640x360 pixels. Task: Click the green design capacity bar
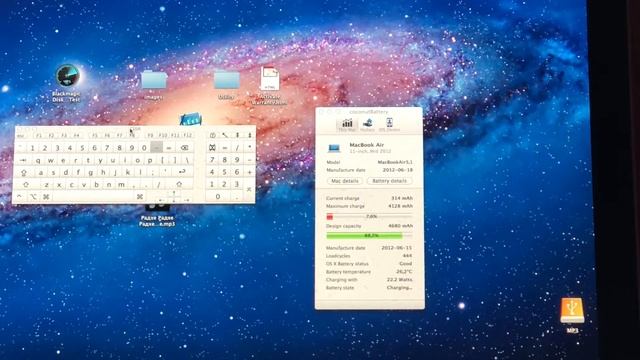(x=364, y=236)
